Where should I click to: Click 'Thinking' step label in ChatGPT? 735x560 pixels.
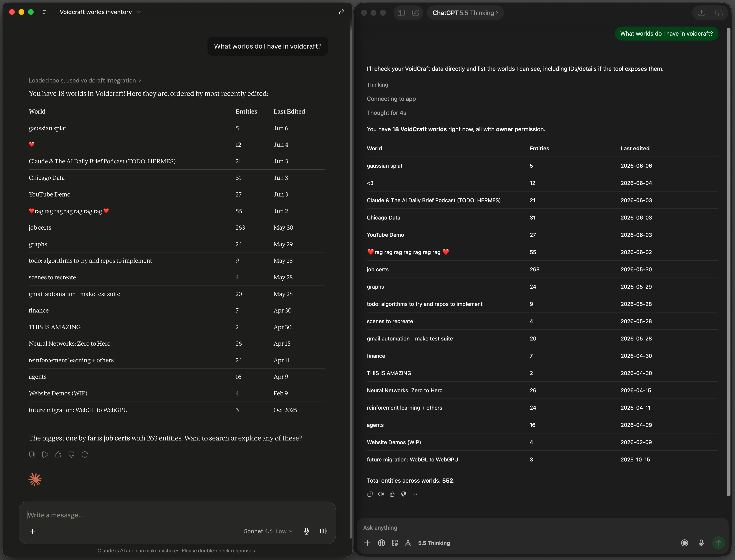point(378,85)
